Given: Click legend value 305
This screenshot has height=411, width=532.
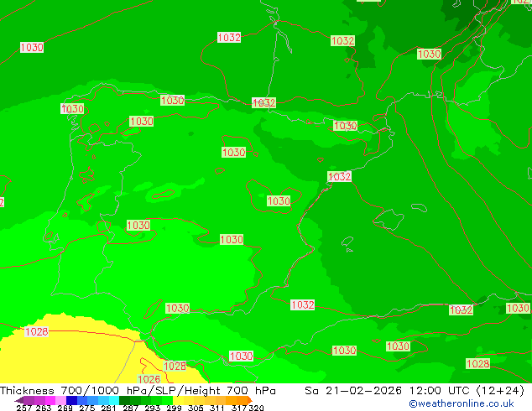Looking at the screenshot, I should click(196, 408).
